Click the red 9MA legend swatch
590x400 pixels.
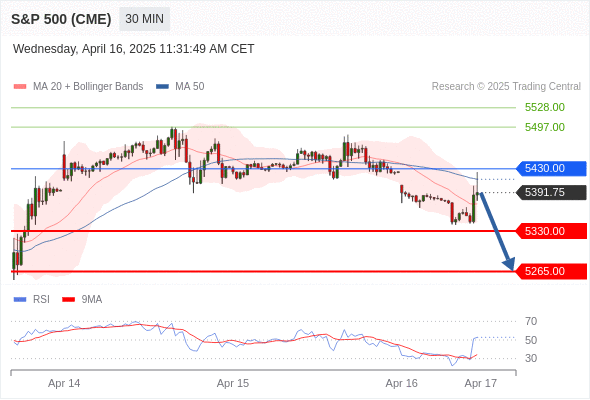click(x=68, y=300)
